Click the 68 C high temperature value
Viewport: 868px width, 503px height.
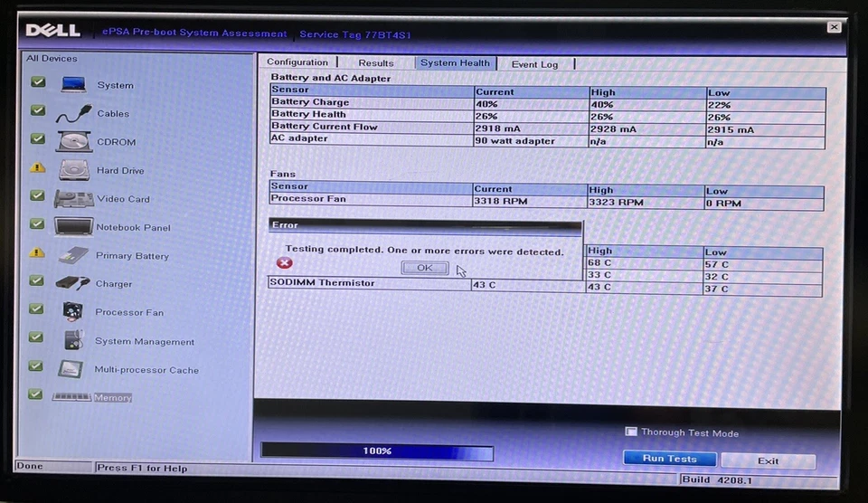click(599, 262)
